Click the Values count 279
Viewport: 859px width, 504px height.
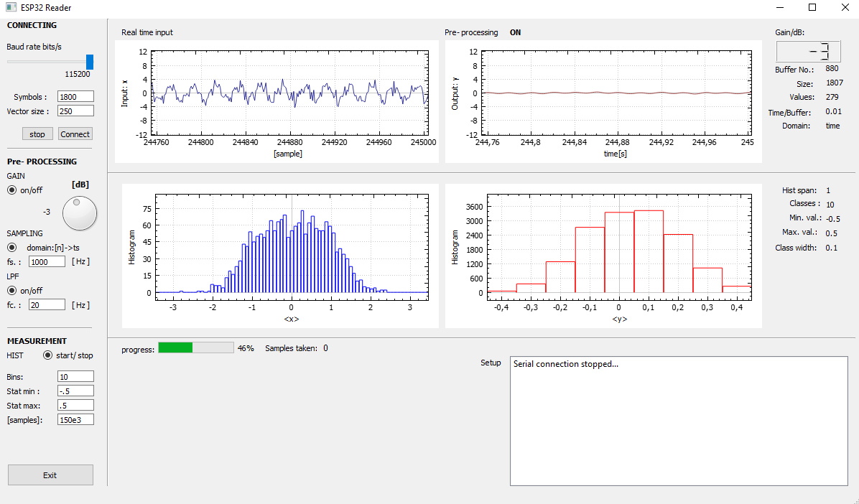pyautogui.click(x=832, y=97)
